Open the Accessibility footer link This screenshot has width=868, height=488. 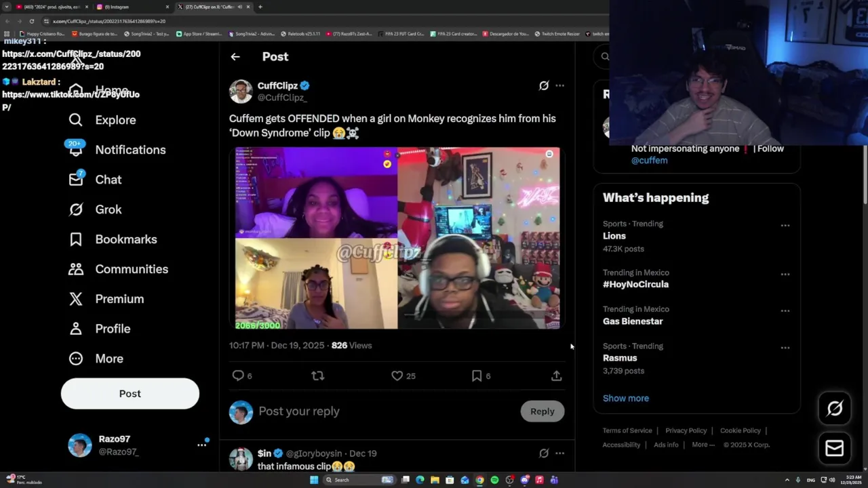click(x=621, y=445)
